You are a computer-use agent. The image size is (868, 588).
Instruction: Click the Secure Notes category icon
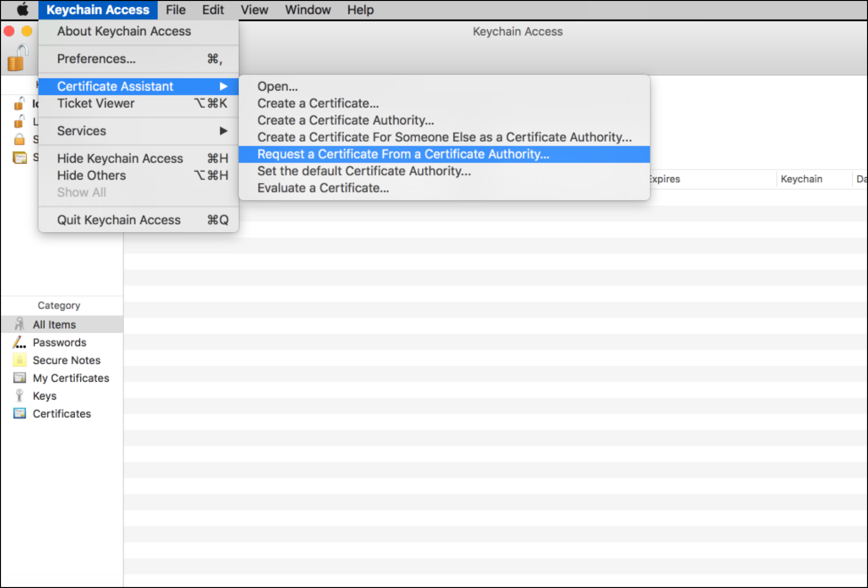[19, 360]
